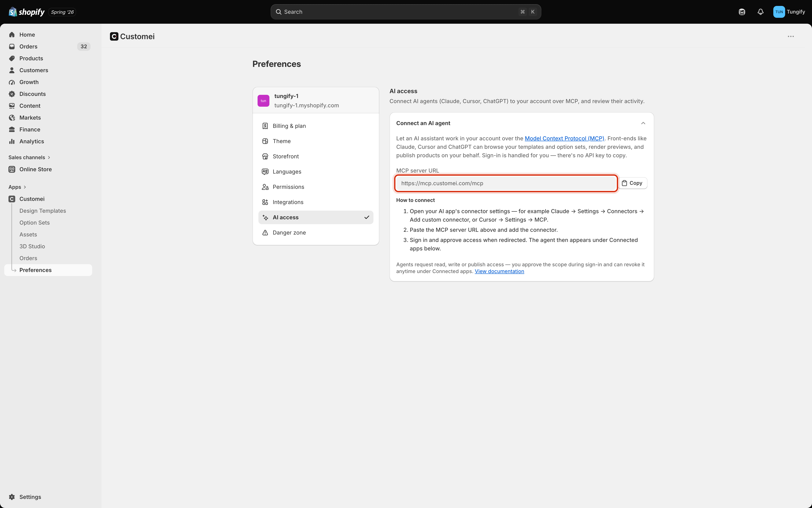Click the Growth icon in the sidebar

click(x=12, y=82)
